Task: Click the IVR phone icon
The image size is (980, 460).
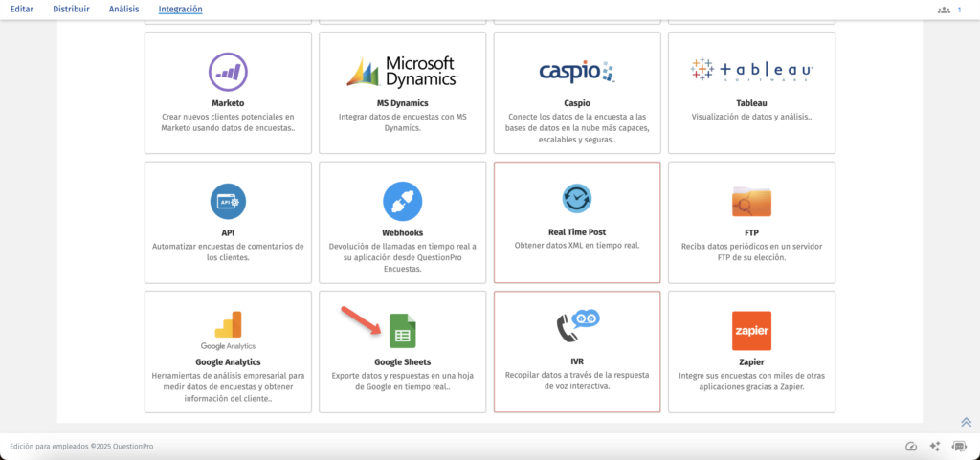Action: tap(577, 326)
